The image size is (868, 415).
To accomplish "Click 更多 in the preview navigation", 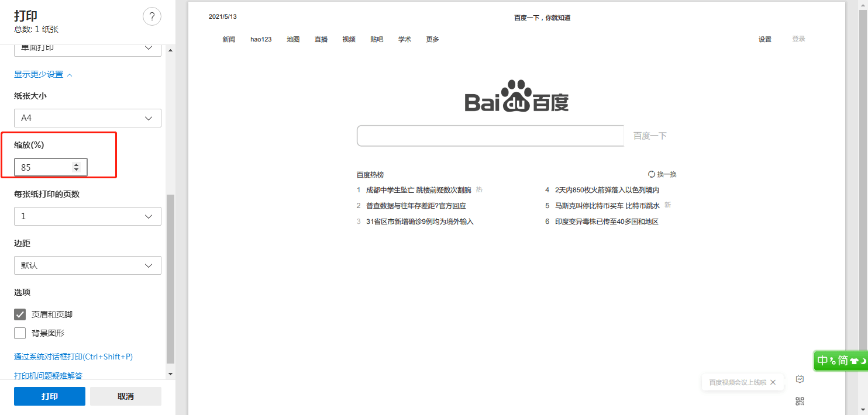I will [433, 40].
